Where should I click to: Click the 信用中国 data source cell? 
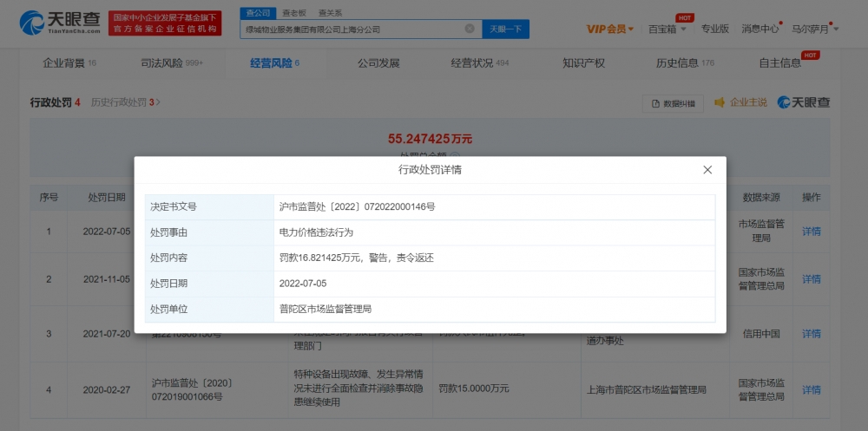pyautogui.click(x=761, y=334)
